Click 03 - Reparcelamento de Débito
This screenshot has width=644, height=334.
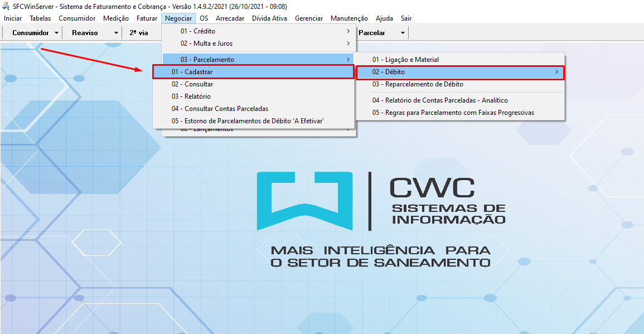click(x=418, y=84)
